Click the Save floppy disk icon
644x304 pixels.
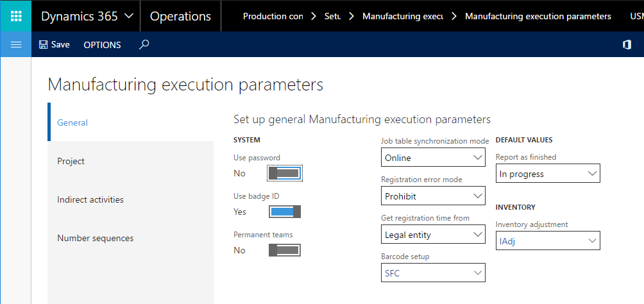click(x=43, y=44)
